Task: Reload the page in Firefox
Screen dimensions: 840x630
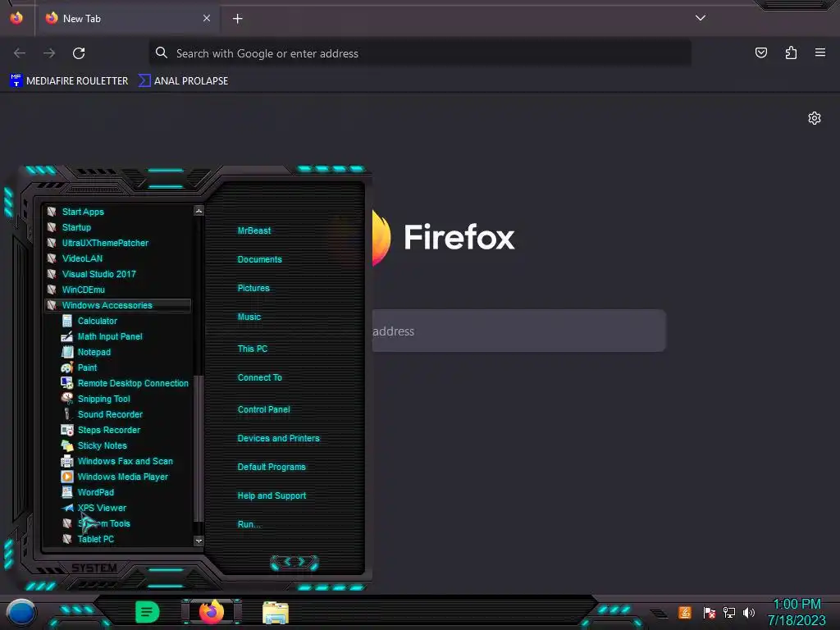Action: point(79,53)
